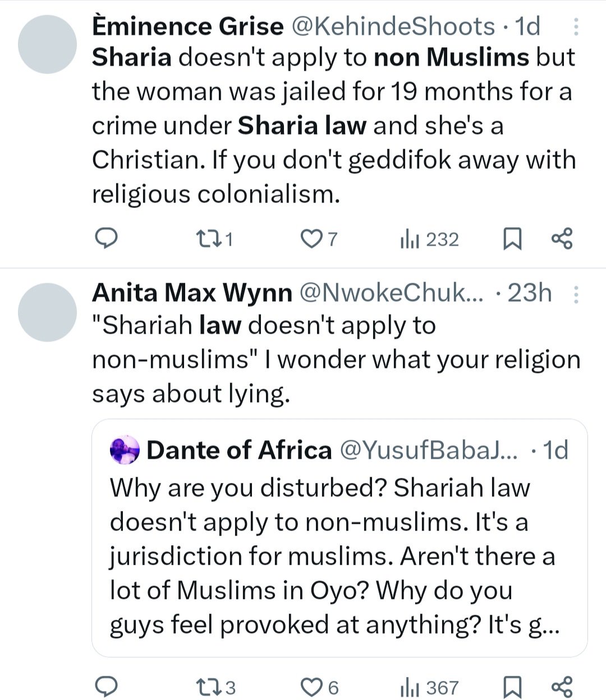Open @KehindeShoots profile link
This screenshot has width=606, height=700.
(393, 25)
